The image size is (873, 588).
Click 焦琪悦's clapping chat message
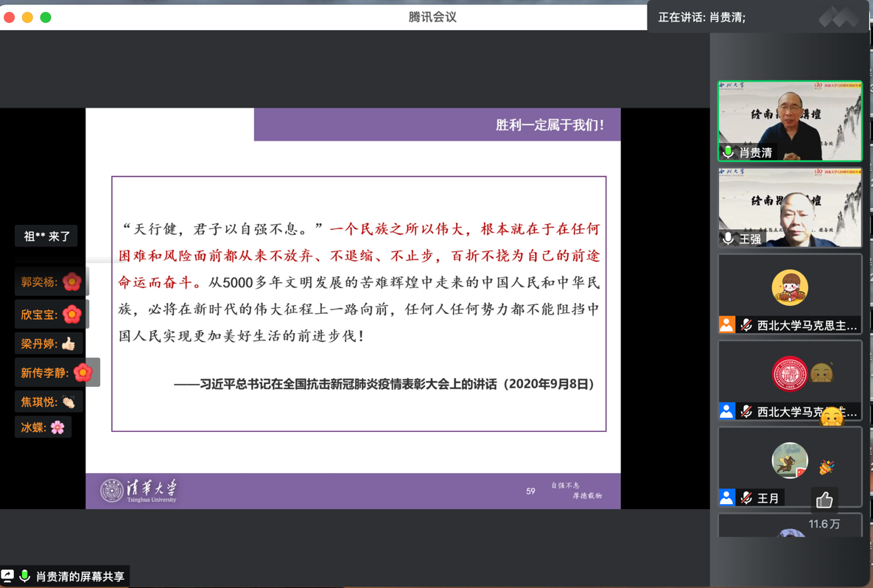[48, 402]
